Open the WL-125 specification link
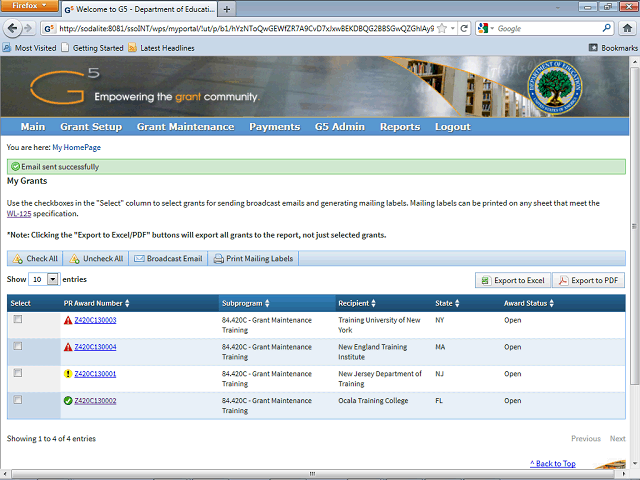 point(19,213)
